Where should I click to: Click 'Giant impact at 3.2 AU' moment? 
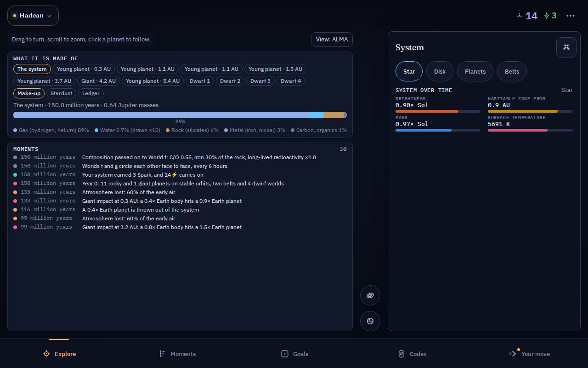click(180, 227)
